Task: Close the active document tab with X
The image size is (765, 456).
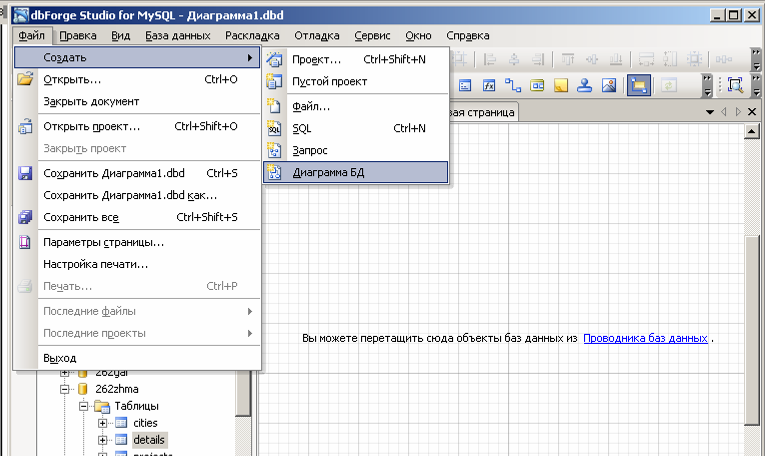Action: coord(753,112)
